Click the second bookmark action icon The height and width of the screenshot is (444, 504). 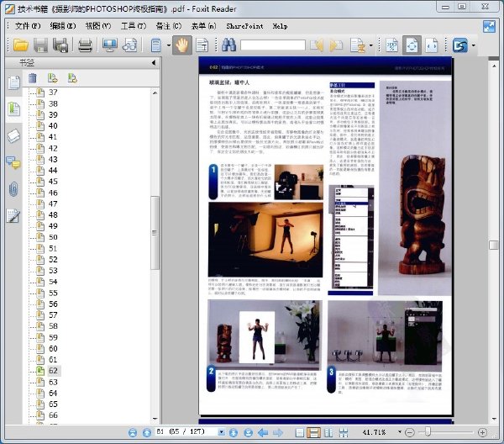(72, 78)
